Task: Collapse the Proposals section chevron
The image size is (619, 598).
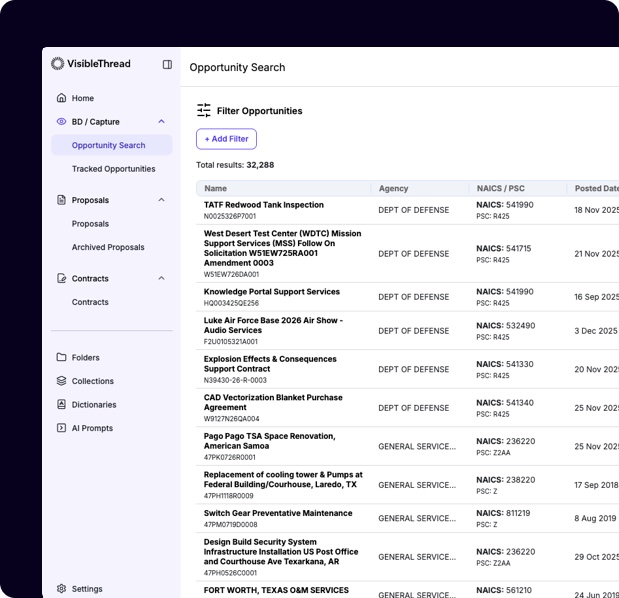Action: pyautogui.click(x=162, y=200)
